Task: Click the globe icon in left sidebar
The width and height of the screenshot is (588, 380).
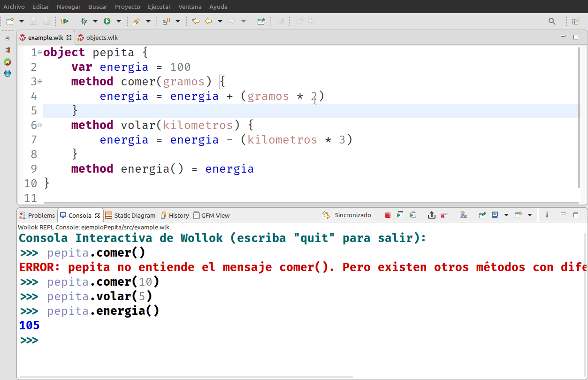Action: tap(8, 73)
